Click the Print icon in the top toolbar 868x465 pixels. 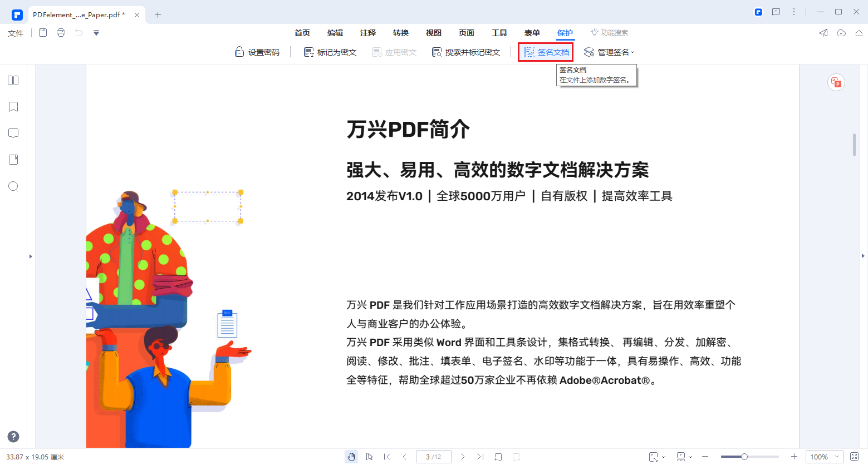(61, 33)
